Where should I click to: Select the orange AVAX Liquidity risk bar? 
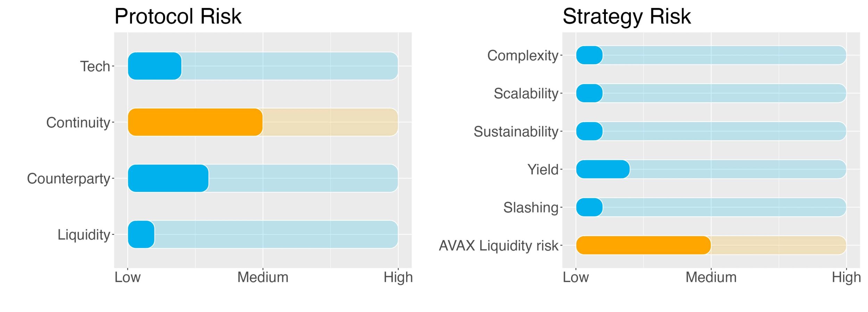pos(643,245)
